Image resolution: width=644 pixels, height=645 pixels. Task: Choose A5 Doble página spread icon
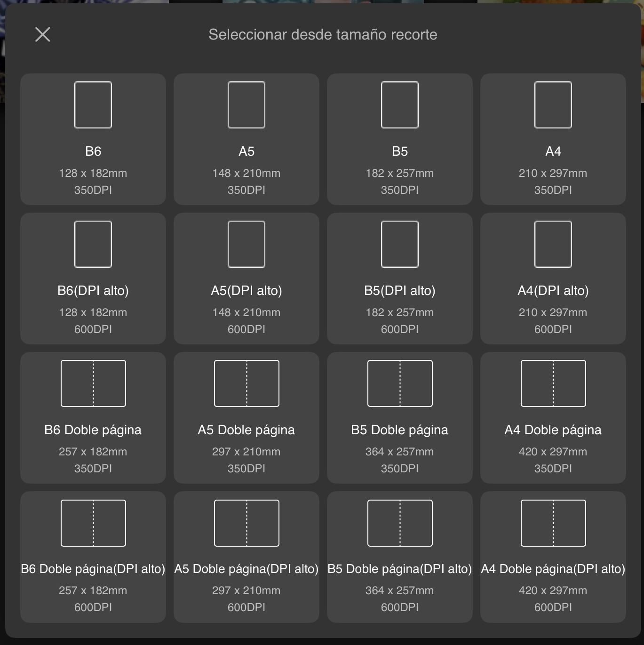[246, 383]
